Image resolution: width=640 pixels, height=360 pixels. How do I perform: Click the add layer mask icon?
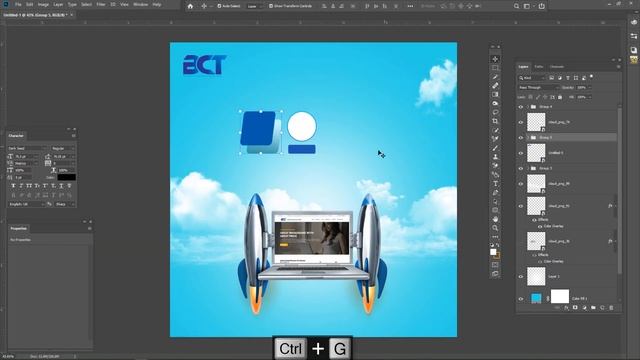575,308
